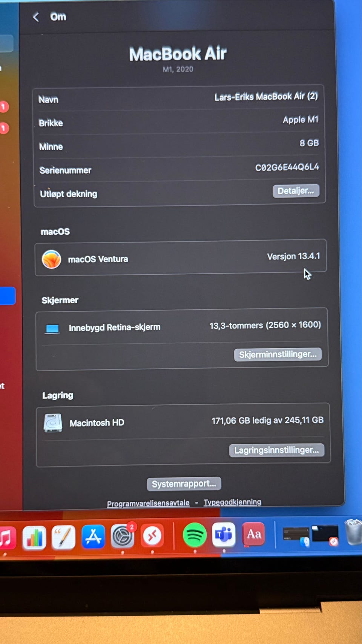Click the Macintosh HD label
This screenshot has height=644, width=362.
coord(97,423)
